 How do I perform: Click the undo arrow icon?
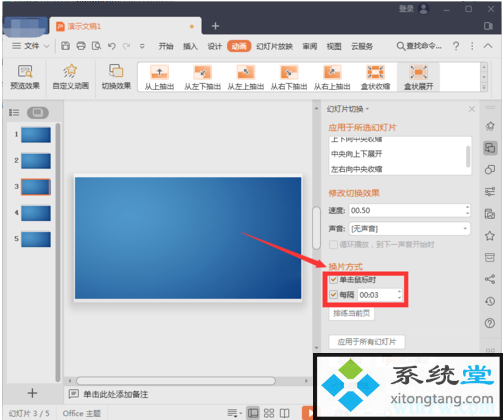(112, 46)
